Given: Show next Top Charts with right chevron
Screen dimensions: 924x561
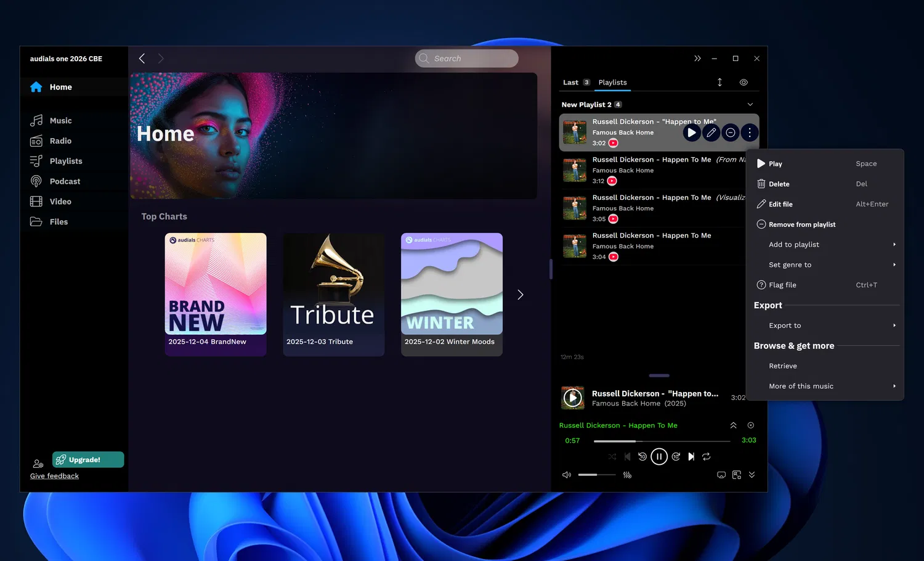Looking at the screenshot, I should [521, 295].
